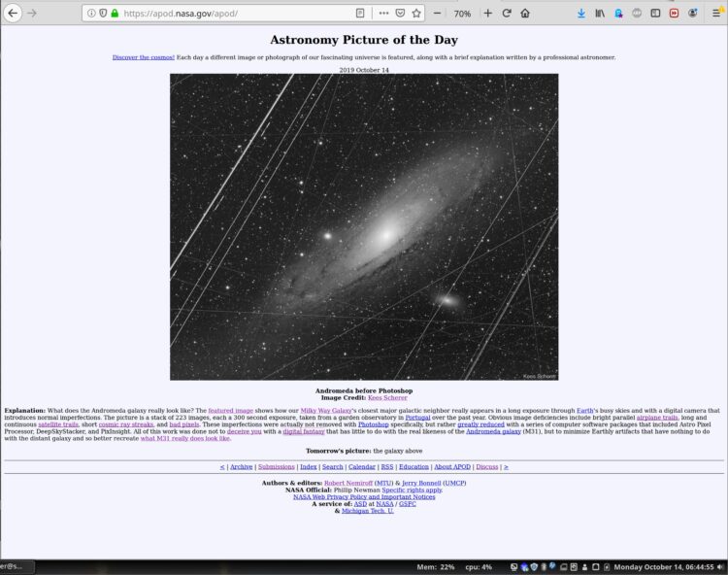Screen dimensions: 728x575
Task: Open page actions three-dot menu
Action: click(x=383, y=14)
